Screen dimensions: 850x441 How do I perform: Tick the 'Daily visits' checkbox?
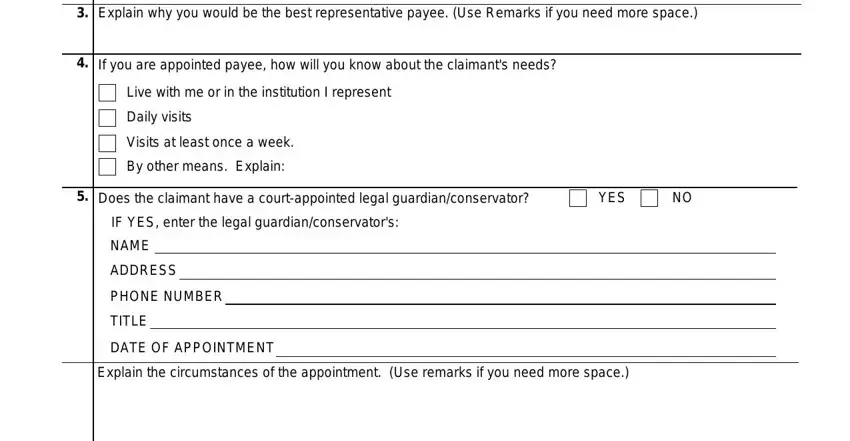coord(107,118)
